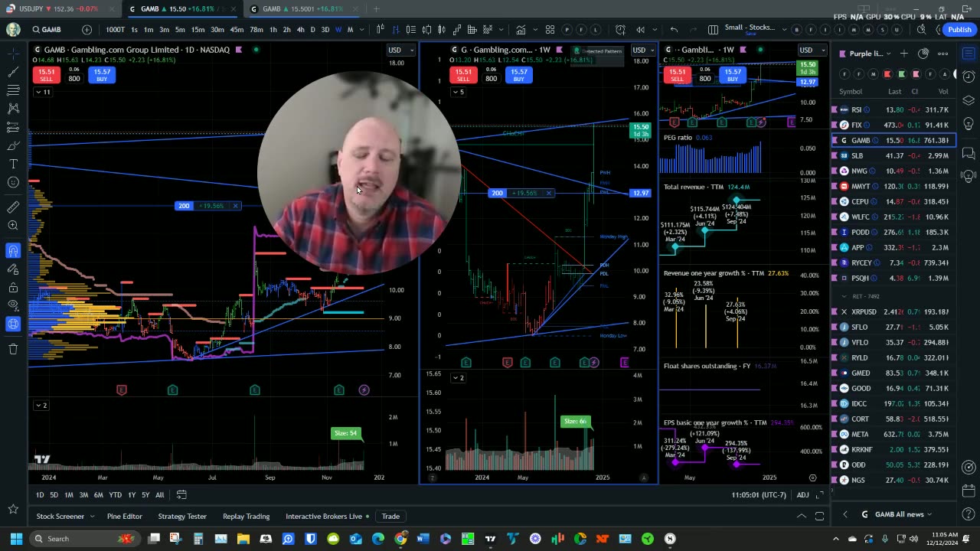
Task: Select the 3M date range
Action: click(83, 495)
